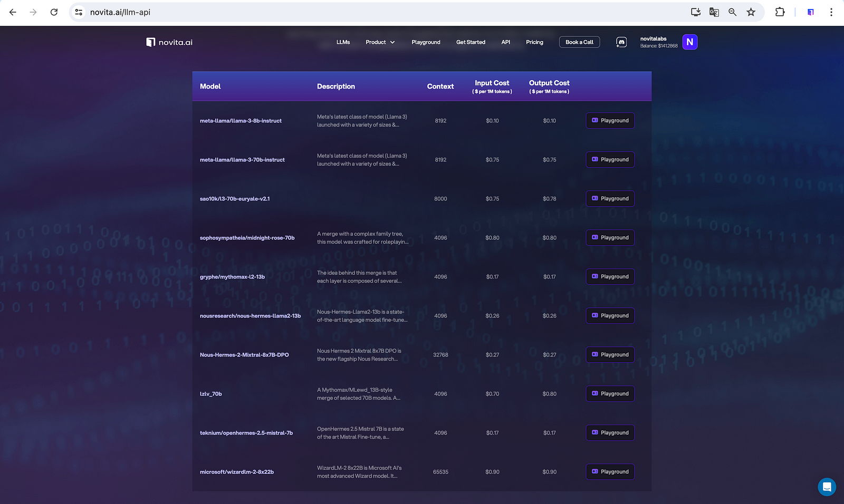844x504 pixels.
Task: Open the API nav item
Action: click(x=506, y=42)
